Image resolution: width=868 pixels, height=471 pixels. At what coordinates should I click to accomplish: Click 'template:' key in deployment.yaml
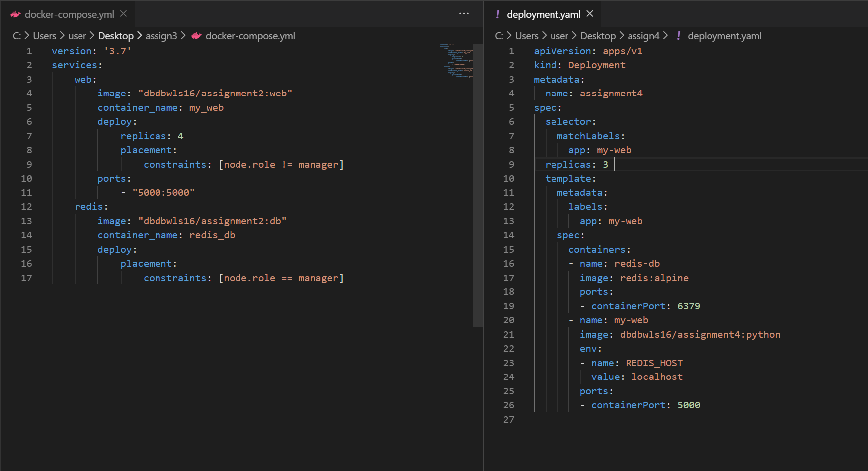tap(570, 178)
